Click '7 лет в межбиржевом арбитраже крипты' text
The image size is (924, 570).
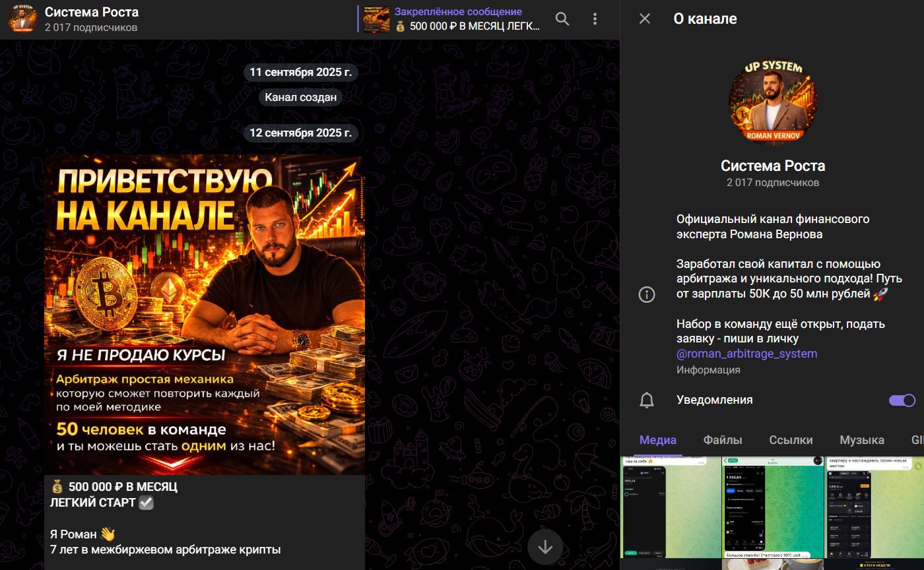point(166,550)
